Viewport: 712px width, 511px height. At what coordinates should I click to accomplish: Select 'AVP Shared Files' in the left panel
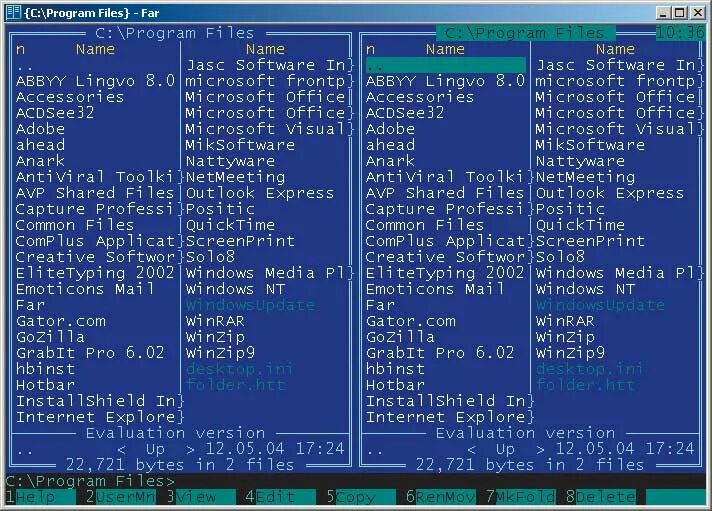point(95,193)
